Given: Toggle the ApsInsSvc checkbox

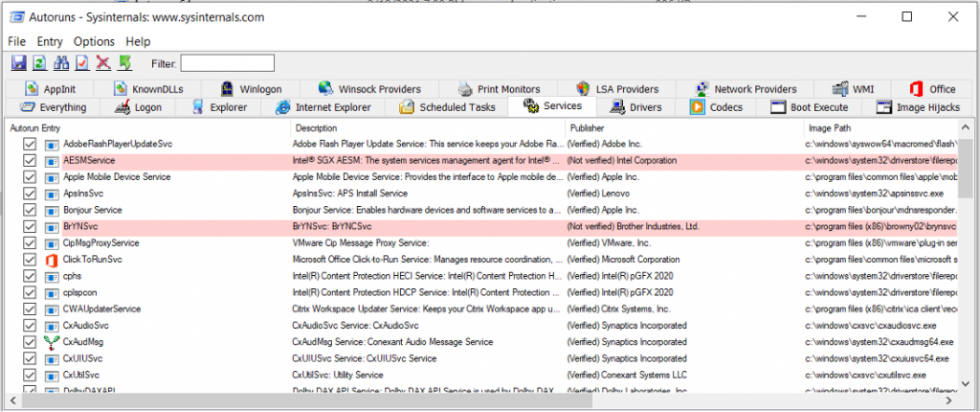Looking at the screenshot, I should (30, 195).
